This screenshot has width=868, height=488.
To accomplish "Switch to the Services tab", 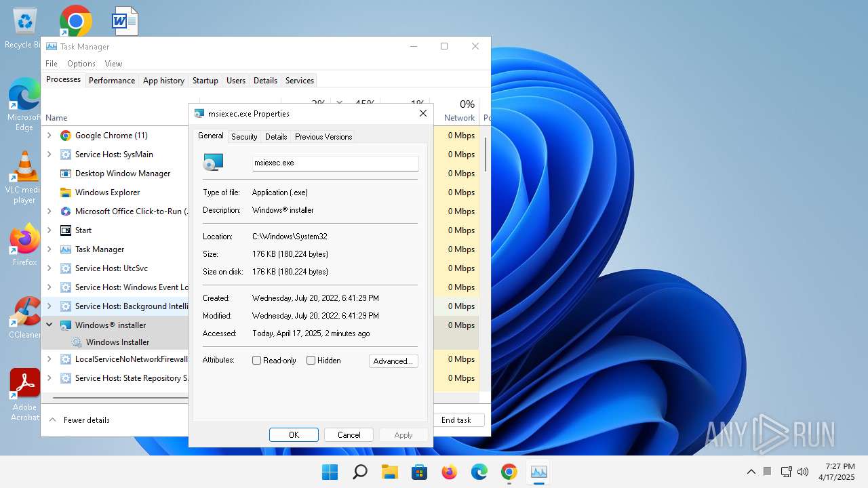I will [300, 80].
